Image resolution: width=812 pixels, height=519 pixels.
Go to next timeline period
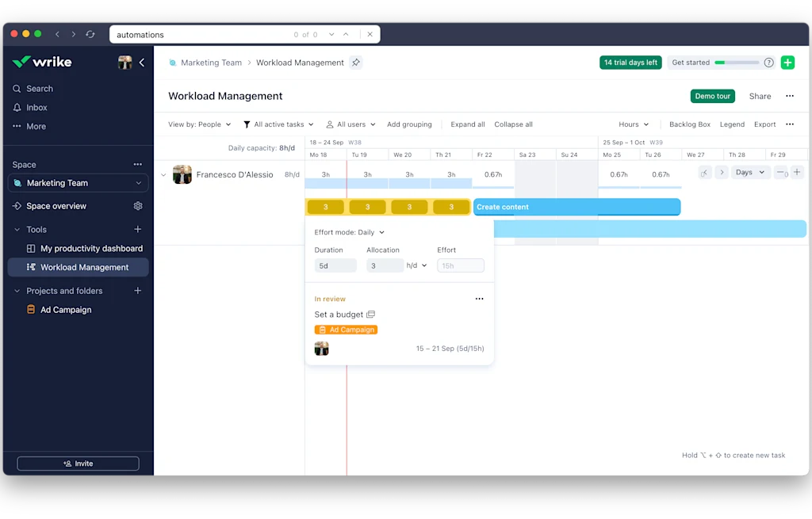(722, 172)
